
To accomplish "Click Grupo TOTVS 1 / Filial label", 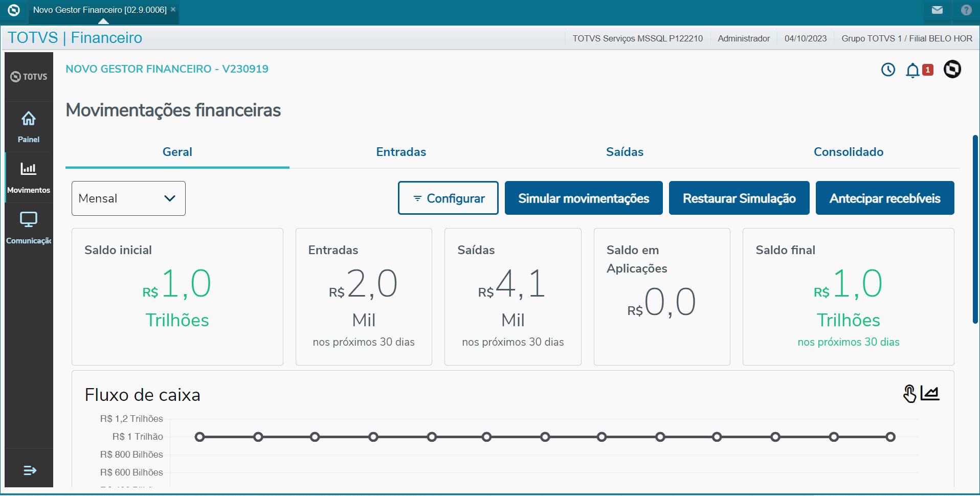I will coord(907,38).
